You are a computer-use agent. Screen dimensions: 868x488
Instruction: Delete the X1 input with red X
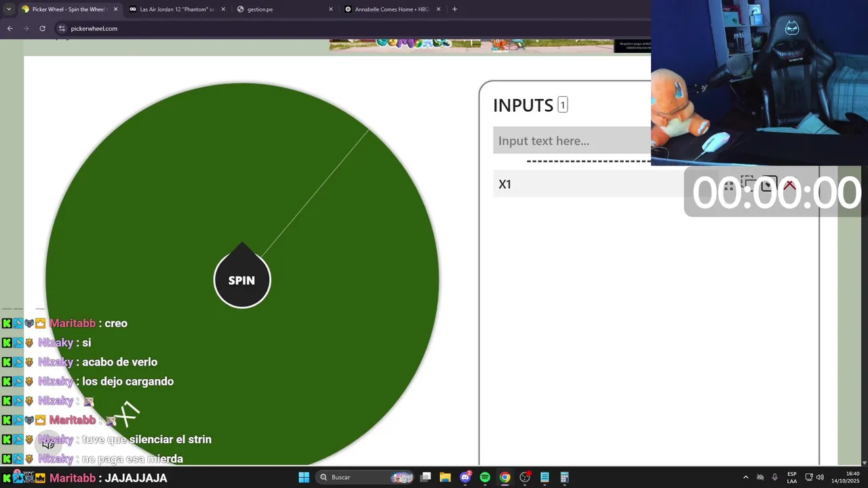click(789, 185)
